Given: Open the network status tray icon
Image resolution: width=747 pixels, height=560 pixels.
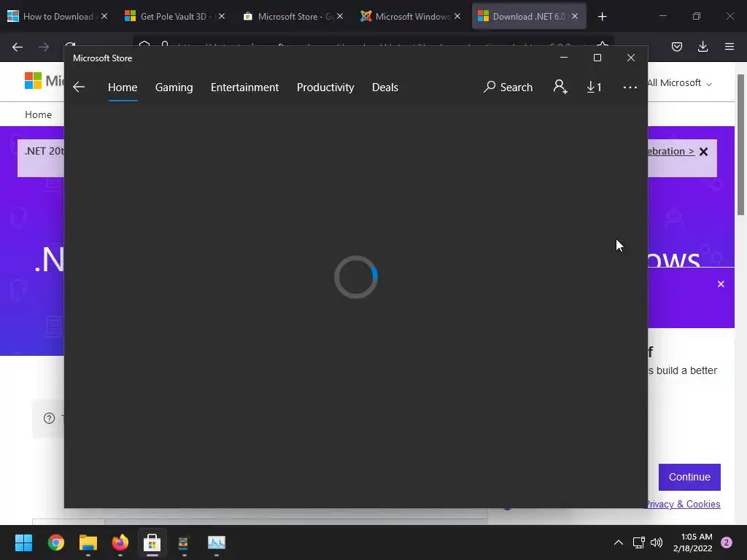Looking at the screenshot, I should tap(639, 542).
